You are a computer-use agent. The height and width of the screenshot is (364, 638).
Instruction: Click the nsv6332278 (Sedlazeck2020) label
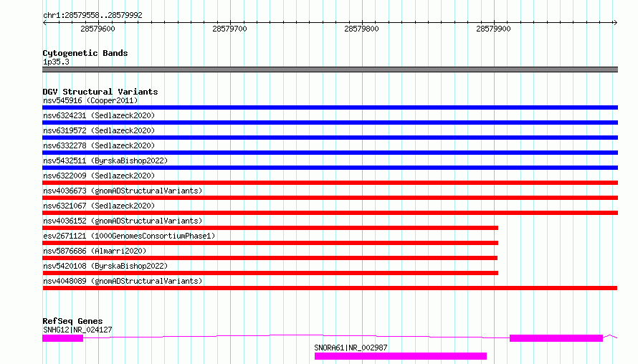(x=99, y=145)
